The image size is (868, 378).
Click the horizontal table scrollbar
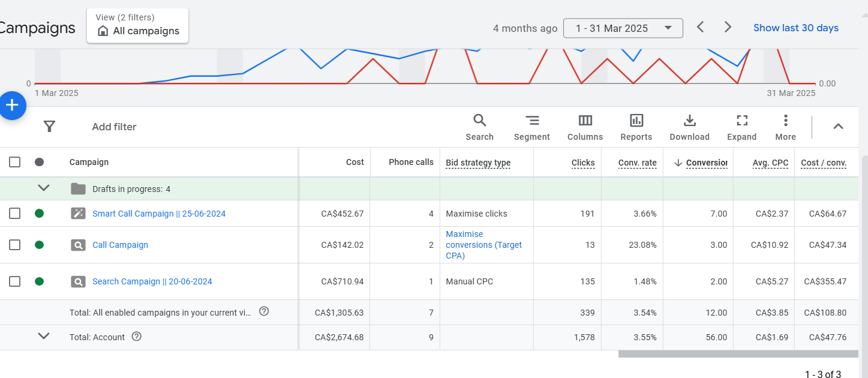click(738, 354)
